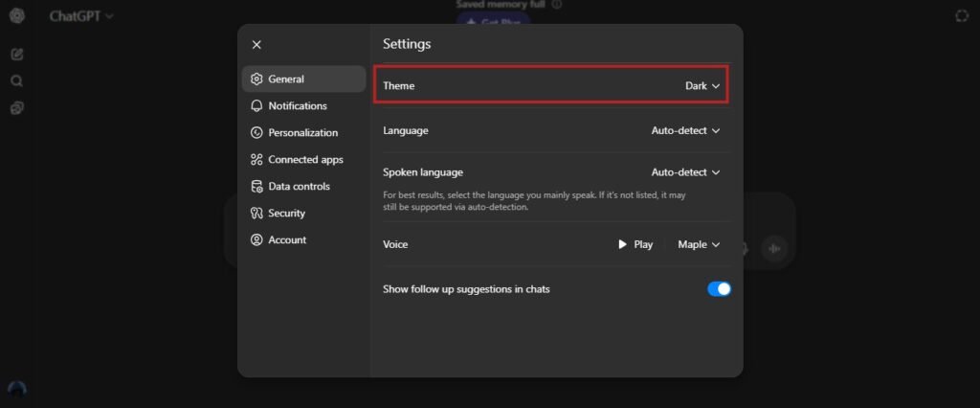Click the Language label
980x408 pixels.
coord(406,131)
